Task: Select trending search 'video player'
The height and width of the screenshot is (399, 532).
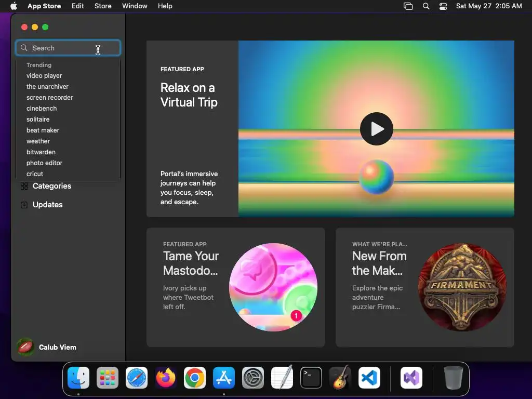Action: [44, 76]
